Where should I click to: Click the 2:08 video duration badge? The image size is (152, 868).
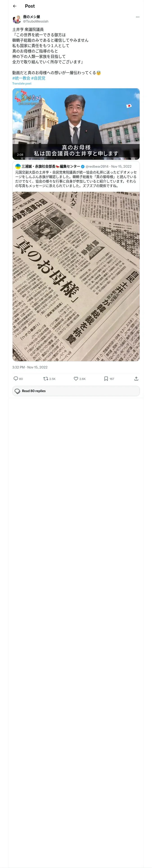pos(20,155)
